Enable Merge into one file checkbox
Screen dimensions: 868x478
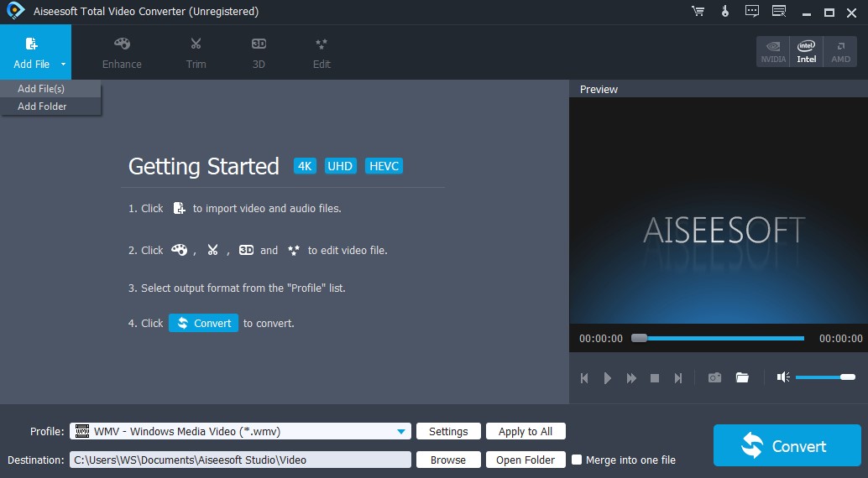click(577, 460)
